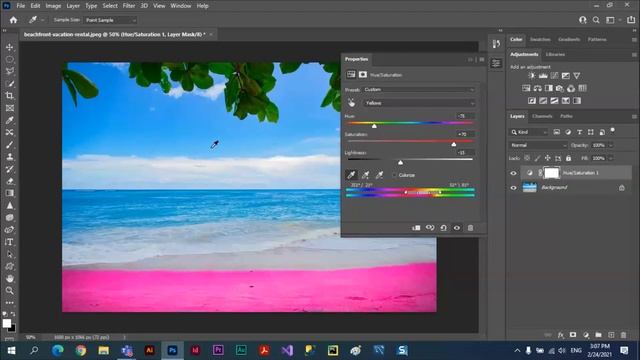Add a Brightness/Contrast adjustment
This screenshot has width=640, height=360.
click(x=531, y=76)
